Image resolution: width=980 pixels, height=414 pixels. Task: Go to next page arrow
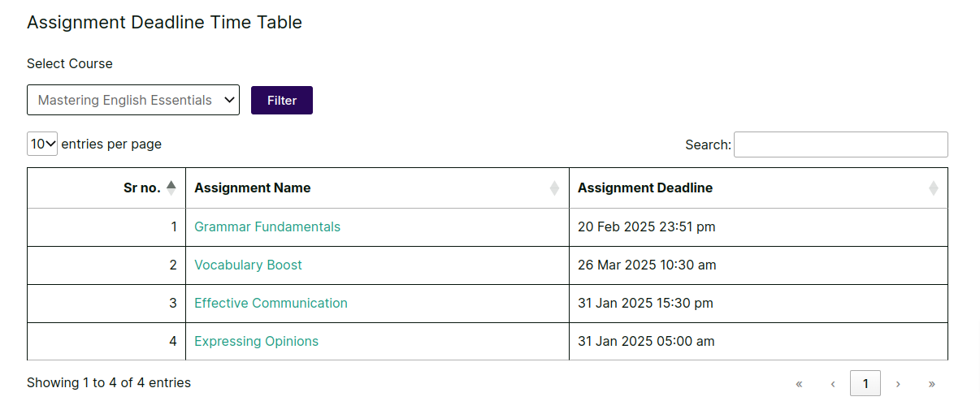[898, 383]
